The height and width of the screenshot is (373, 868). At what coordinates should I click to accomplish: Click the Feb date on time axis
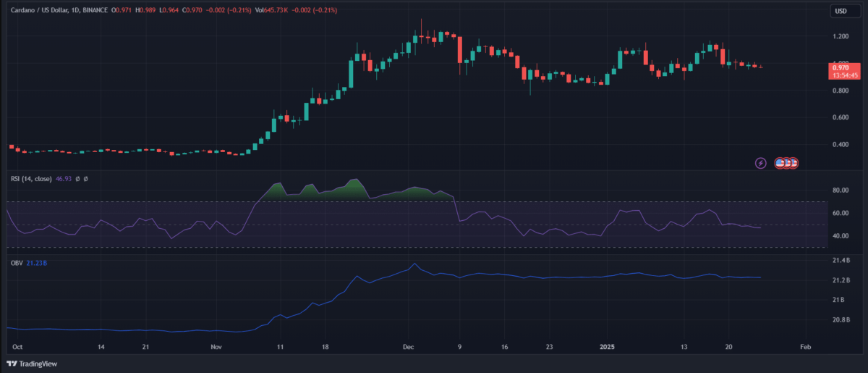tap(805, 348)
